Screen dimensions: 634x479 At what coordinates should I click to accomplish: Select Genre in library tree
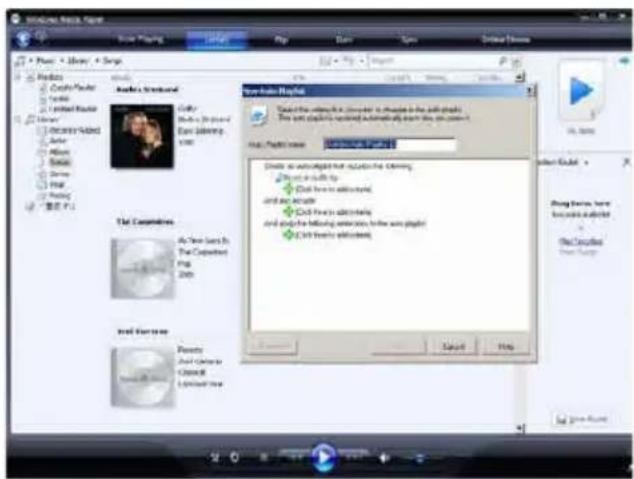coord(59,174)
